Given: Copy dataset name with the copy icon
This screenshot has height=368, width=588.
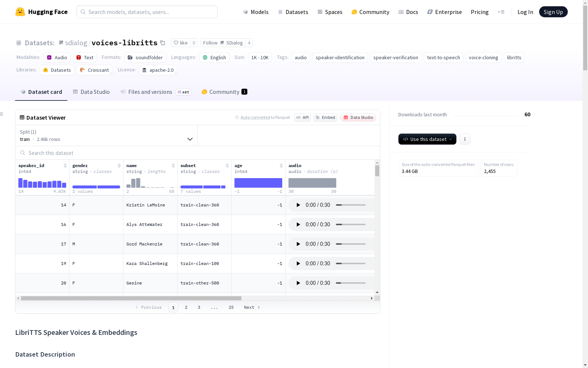Looking at the screenshot, I should coord(162,43).
